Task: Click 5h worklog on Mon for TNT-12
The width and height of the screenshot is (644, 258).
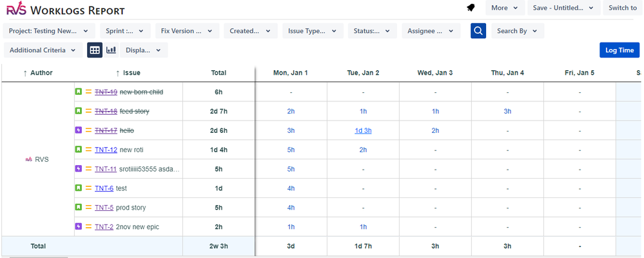Action: (x=291, y=150)
